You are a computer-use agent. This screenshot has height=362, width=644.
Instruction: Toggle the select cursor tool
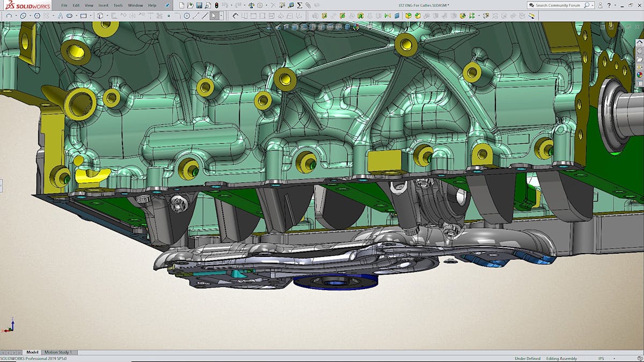(x=214, y=16)
